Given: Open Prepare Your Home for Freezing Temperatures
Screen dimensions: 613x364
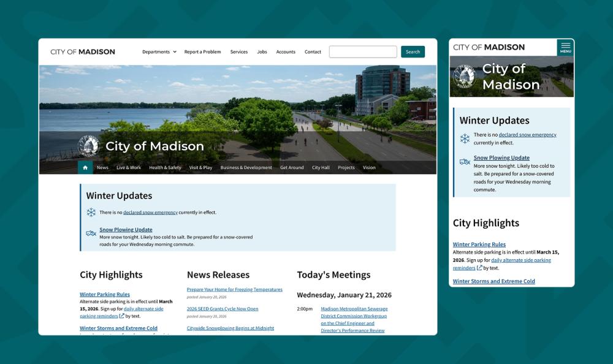Looking at the screenshot, I should (235, 289).
